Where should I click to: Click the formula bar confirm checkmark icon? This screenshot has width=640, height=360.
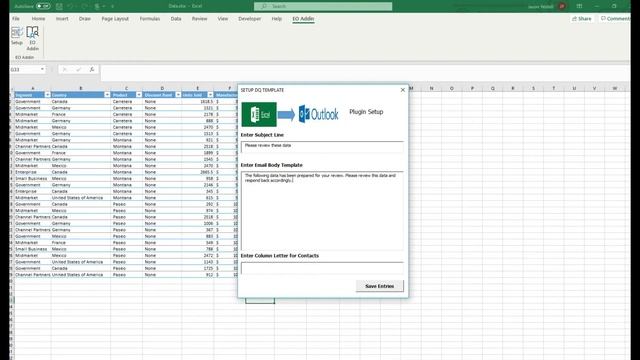click(78, 69)
